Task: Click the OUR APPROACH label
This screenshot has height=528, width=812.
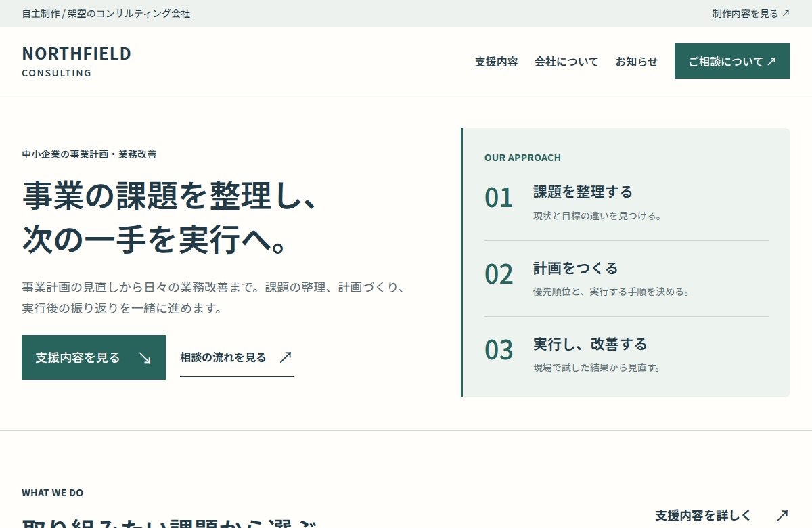Action: point(522,158)
